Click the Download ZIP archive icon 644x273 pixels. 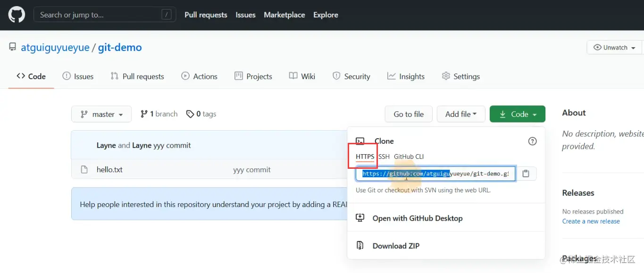360,246
